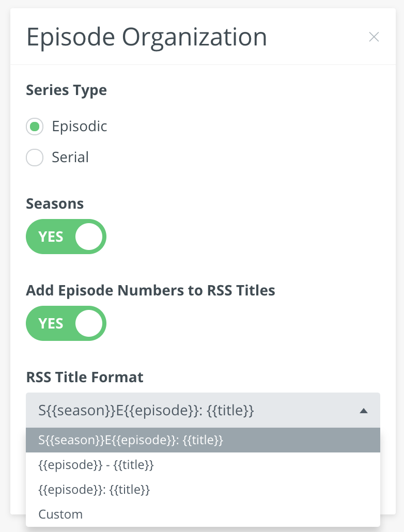Screen dimensions: 404x532
Task: Click the RSS Title Format section label
Action: pos(85,377)
